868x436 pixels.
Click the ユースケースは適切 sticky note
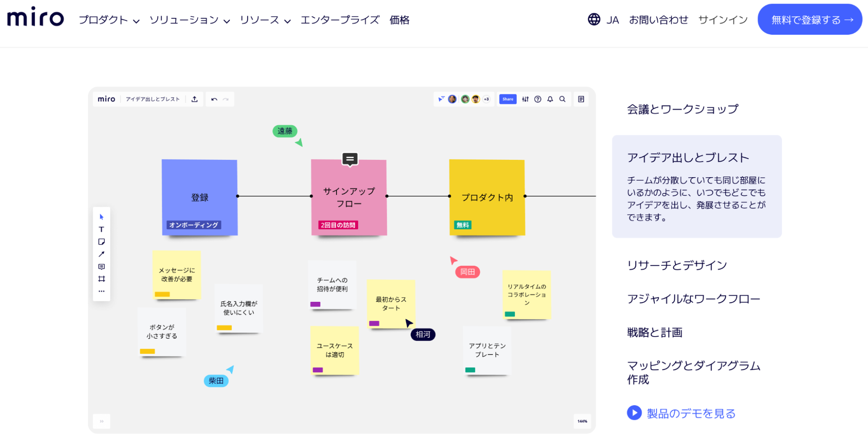tap(335, 350)
